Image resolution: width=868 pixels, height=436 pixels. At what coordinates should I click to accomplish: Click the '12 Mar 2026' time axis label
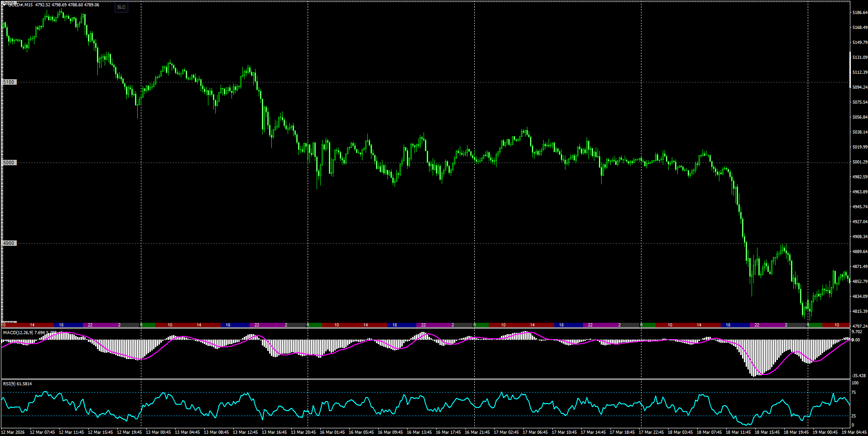coord(13,432)
